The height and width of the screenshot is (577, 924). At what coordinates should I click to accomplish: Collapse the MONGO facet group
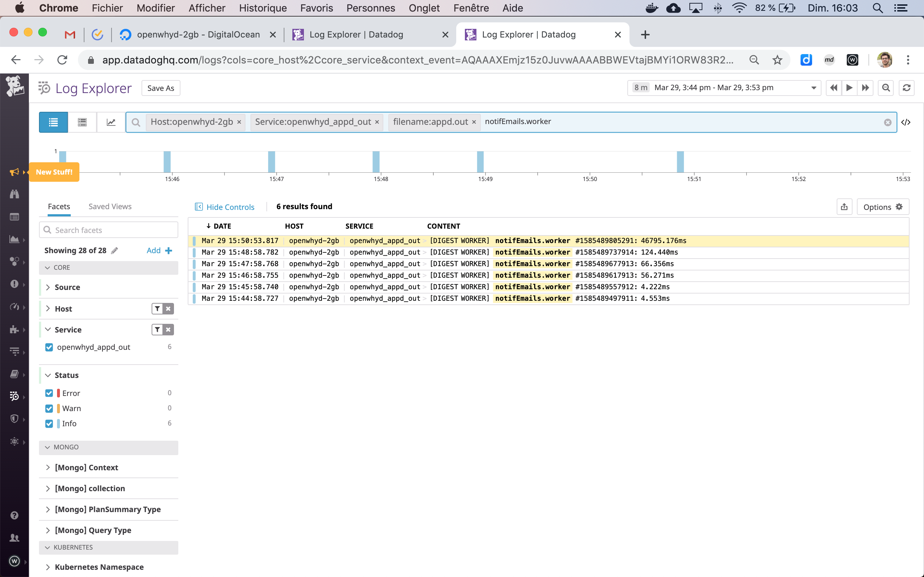pyautogui.click(x=66, y=447)
